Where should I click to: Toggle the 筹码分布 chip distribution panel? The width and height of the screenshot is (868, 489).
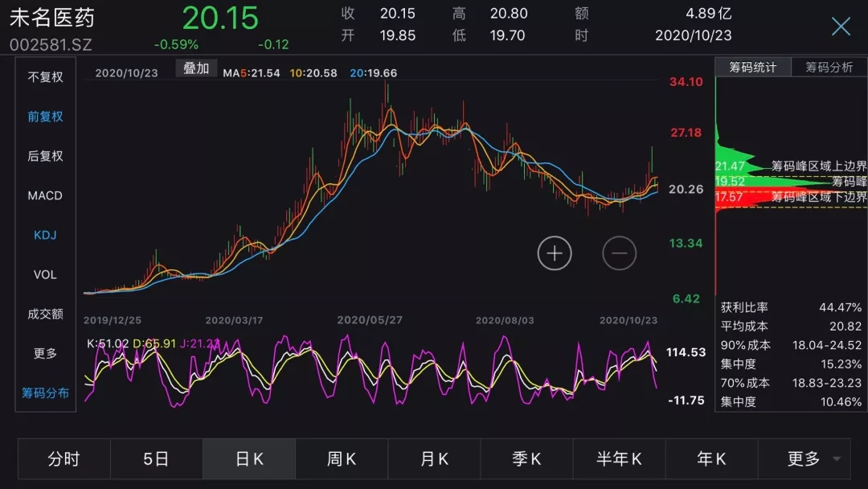pyautogui.click(x=45, y=393)
